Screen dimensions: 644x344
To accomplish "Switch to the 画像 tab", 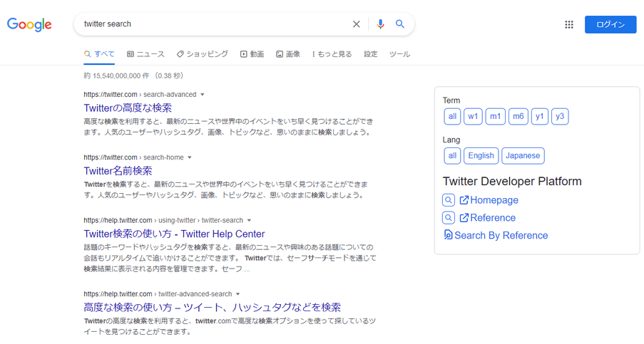I will pyautogui.click(x=288, y=54).
